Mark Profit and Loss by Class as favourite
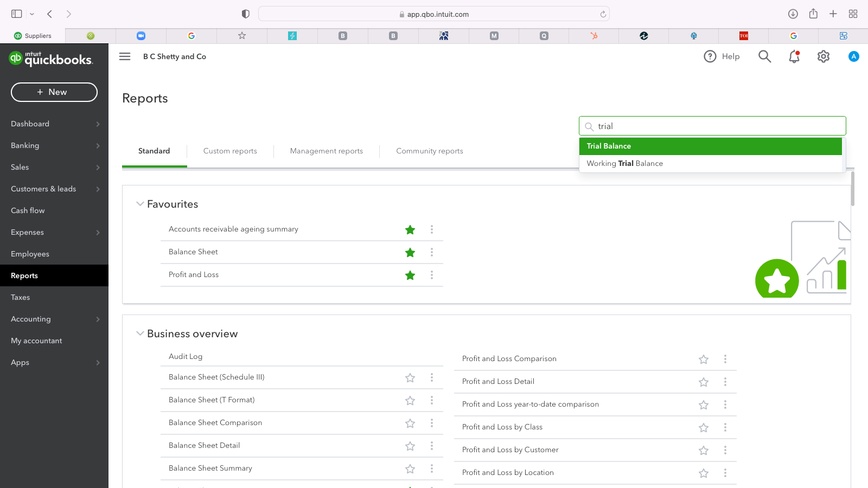Viewport: 868px width, 488px height. (704, 428)
